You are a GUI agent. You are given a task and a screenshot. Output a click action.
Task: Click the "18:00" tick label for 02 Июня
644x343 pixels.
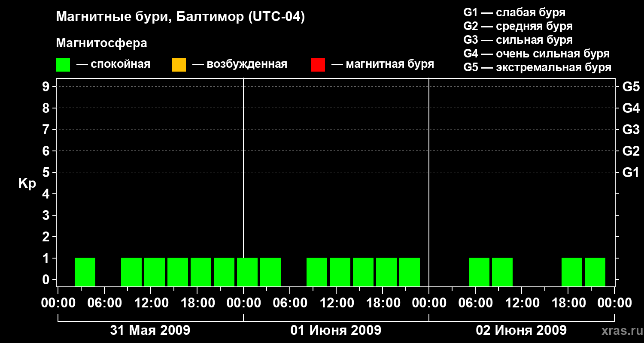tap(568, 303)
